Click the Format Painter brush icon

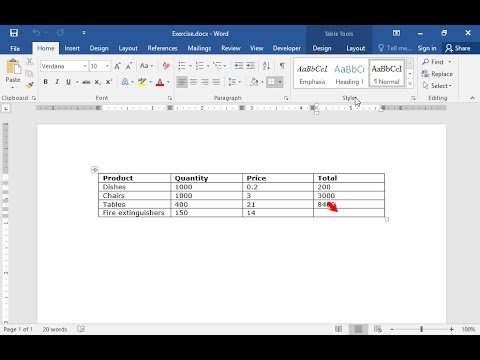(30, 85)
